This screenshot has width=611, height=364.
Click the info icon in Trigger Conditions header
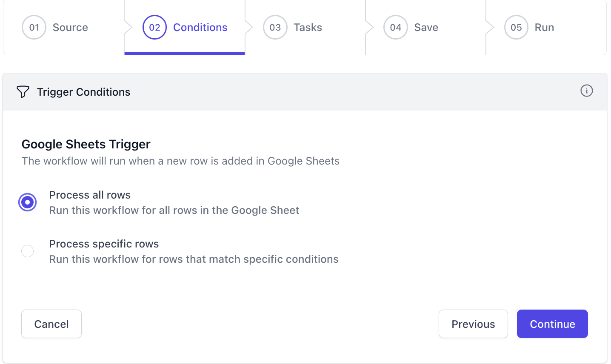pyautogui.click(x=586, y=91)
